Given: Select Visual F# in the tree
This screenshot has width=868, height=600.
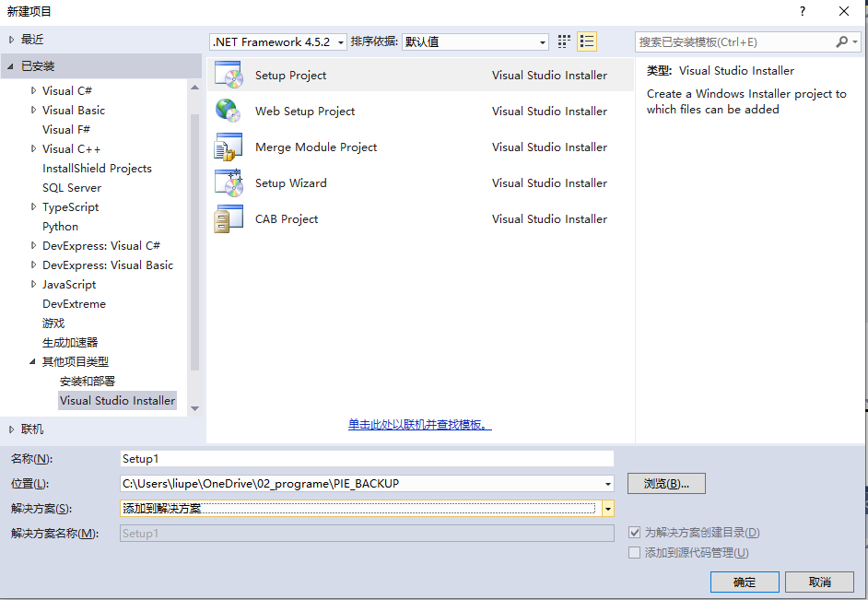Looking at the screenshot, I should pos(65,129).
